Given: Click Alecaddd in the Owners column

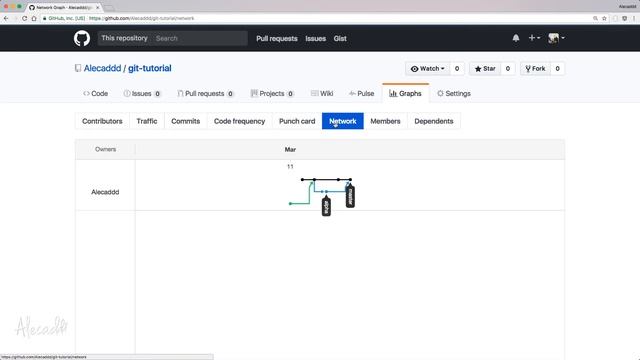Looking at the screenshot, I should click(105, 192).
